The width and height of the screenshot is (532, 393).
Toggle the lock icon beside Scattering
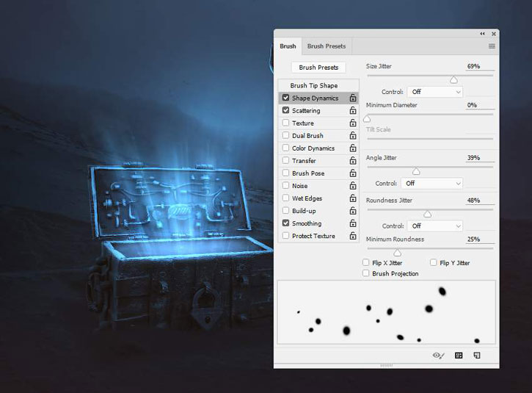pos(353,110)
